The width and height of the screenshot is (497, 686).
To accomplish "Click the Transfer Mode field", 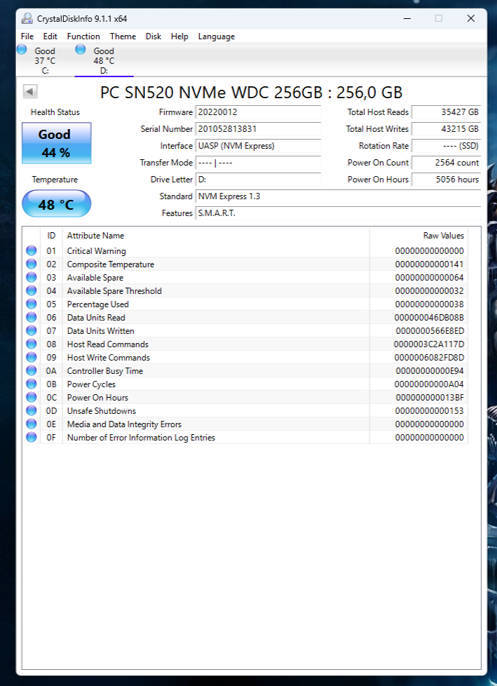I will (x=258, y=163).
